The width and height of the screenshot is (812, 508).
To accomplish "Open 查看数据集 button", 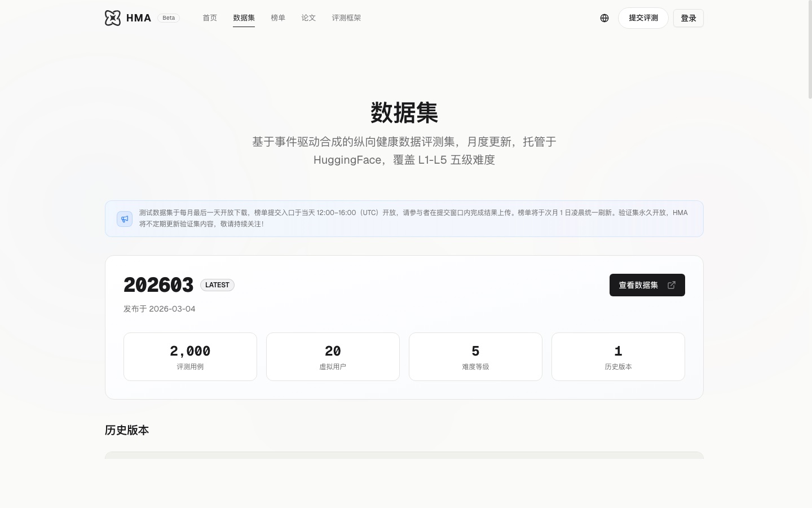I will (x=647, y=285).
